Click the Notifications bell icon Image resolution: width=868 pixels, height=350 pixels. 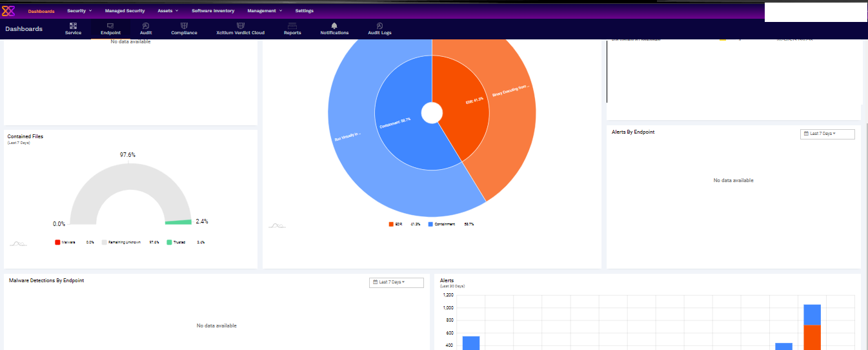pos(334,25)
